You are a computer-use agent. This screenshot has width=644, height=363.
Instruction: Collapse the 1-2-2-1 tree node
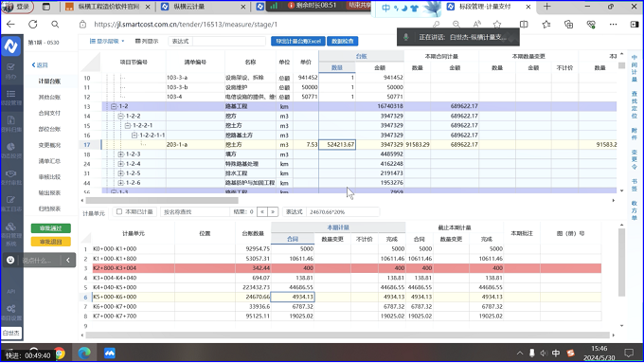[x=127, y=125]
